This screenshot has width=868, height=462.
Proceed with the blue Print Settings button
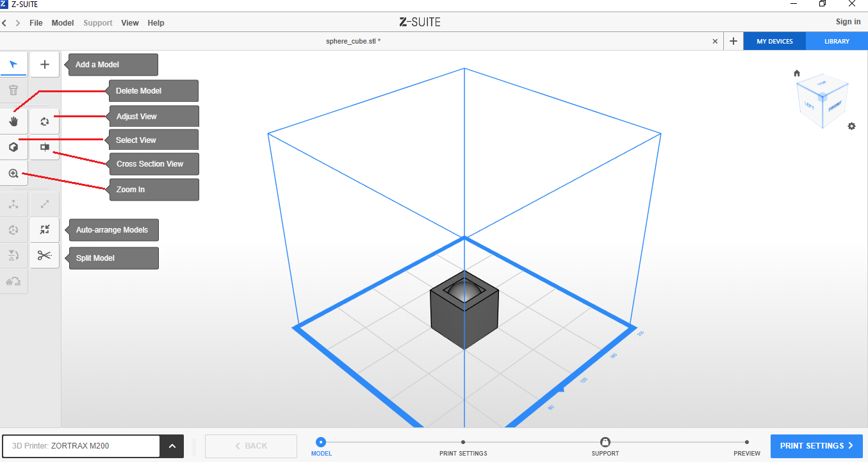pyautogui.click(x=817, y=446)
